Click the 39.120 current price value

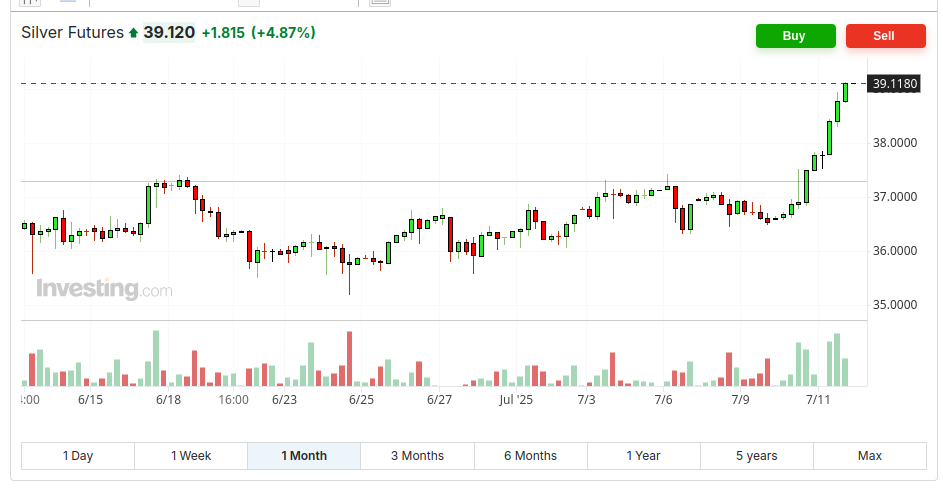coord(169,32)
